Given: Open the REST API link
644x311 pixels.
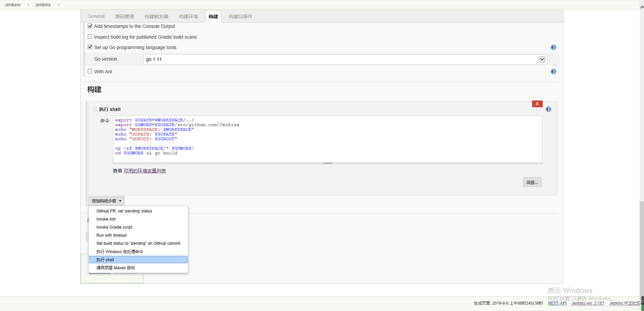Looking at the screenshot, I should [557, 303].
